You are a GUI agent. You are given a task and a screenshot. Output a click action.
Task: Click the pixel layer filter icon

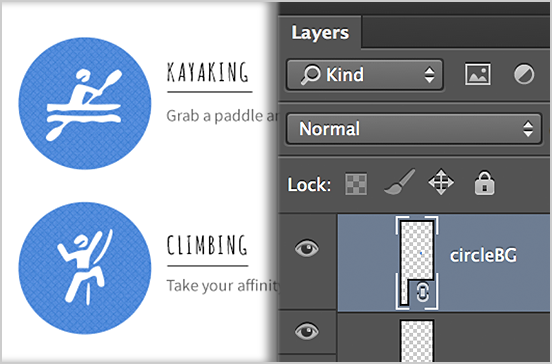tap(478, 74)
